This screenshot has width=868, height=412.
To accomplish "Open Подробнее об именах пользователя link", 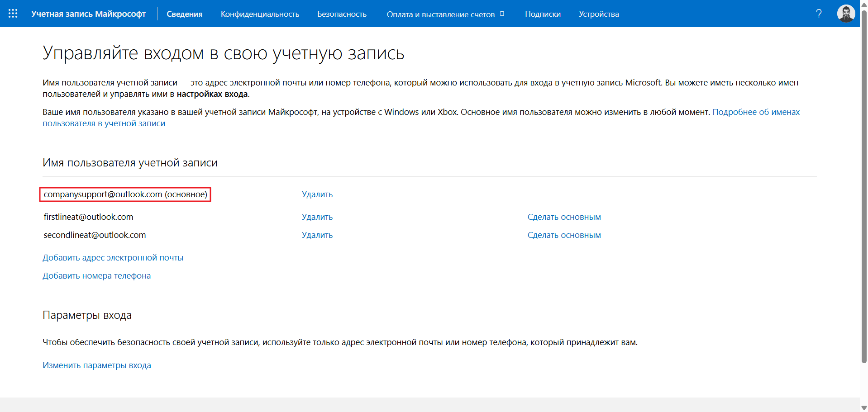I will click(756, 112).
